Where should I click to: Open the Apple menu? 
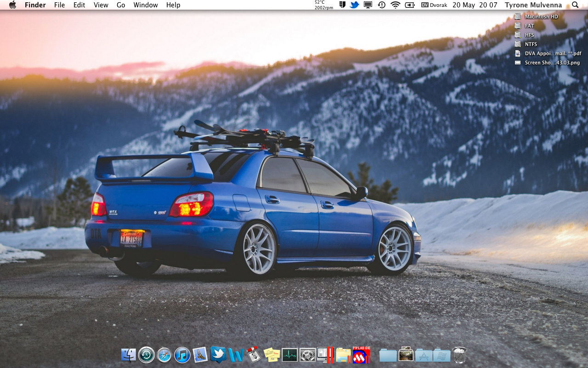12,5
